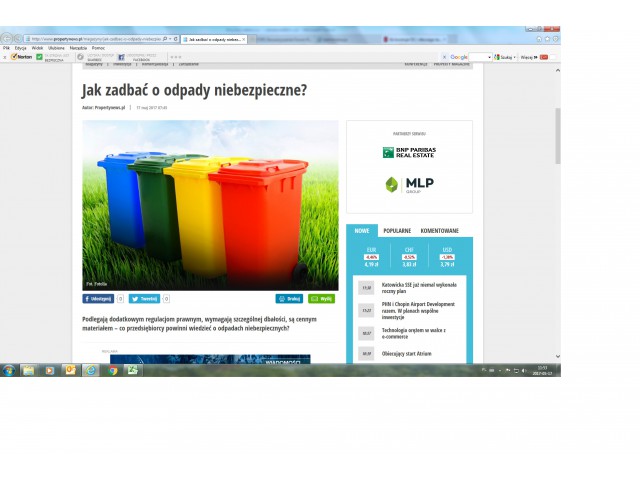Switch to the Popularne tab
This screenshot has width=640, height=480.
(x=397, y=230)
